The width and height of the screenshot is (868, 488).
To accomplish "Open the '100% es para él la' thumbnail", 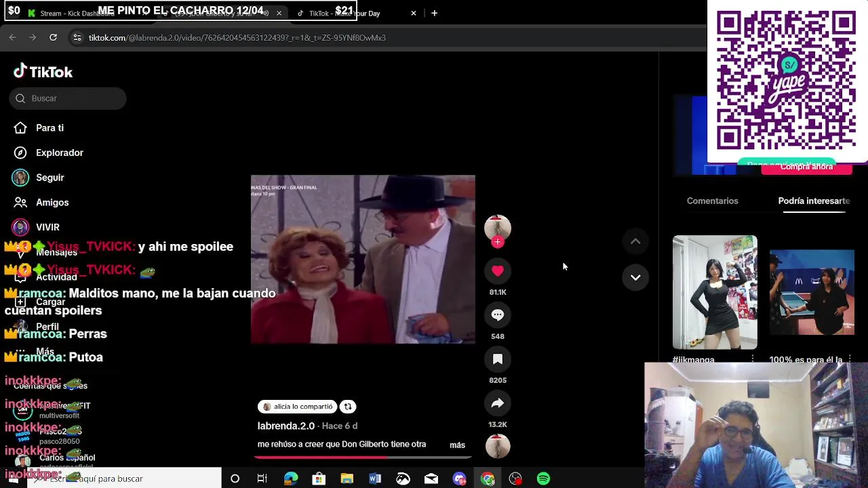I will pos(812,292).
